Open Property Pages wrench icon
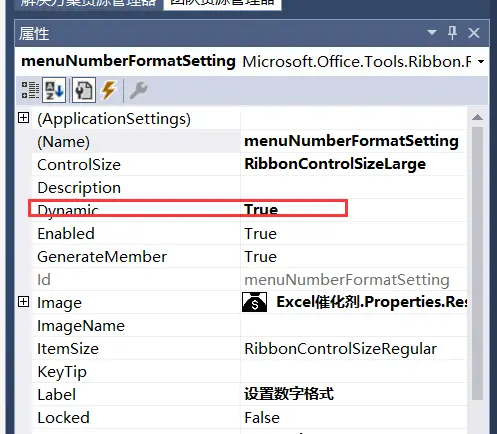 point(138,90)
